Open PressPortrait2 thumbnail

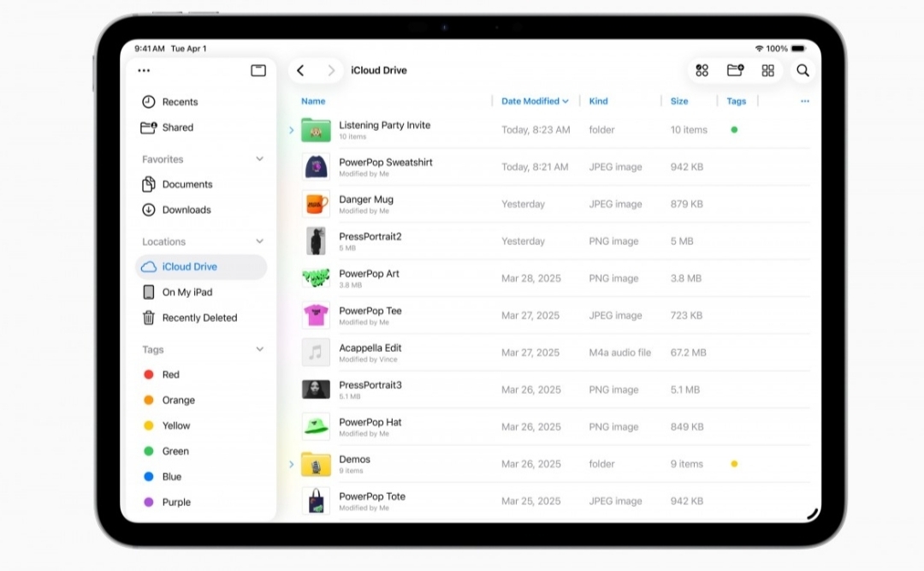click(316, 241)
